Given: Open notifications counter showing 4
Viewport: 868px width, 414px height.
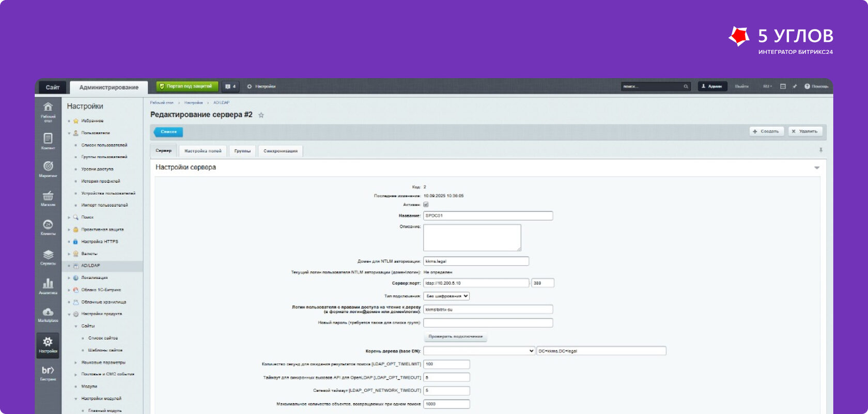Looking at the screenshot, I should coord(230,86).
